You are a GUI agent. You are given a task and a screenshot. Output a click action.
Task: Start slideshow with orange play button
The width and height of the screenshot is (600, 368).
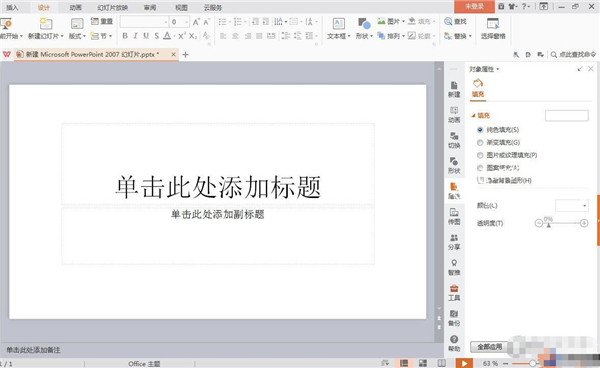coord(464,363)
